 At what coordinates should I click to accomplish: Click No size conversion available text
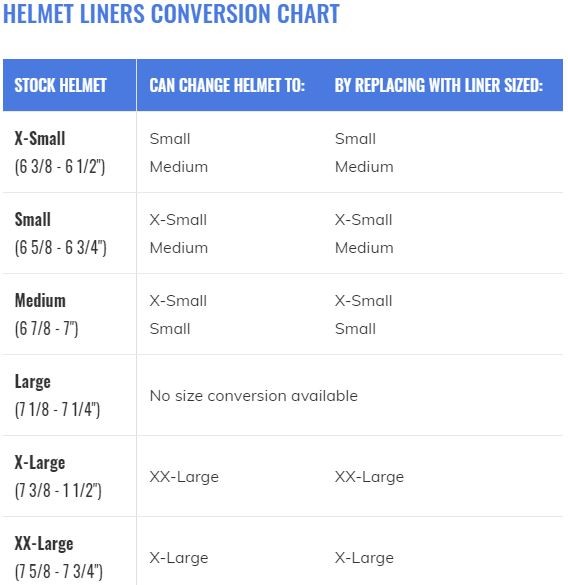click(x=253, y=395)
